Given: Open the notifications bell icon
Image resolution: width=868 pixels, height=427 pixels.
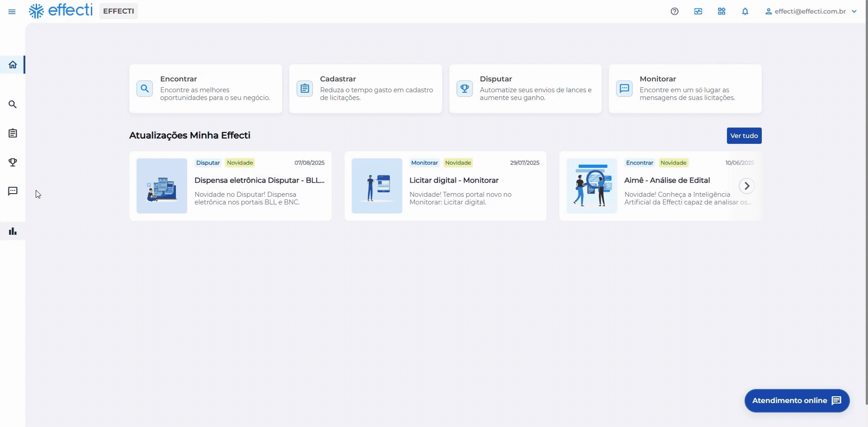Looking at the screenshot, I should tap(745, 12).
